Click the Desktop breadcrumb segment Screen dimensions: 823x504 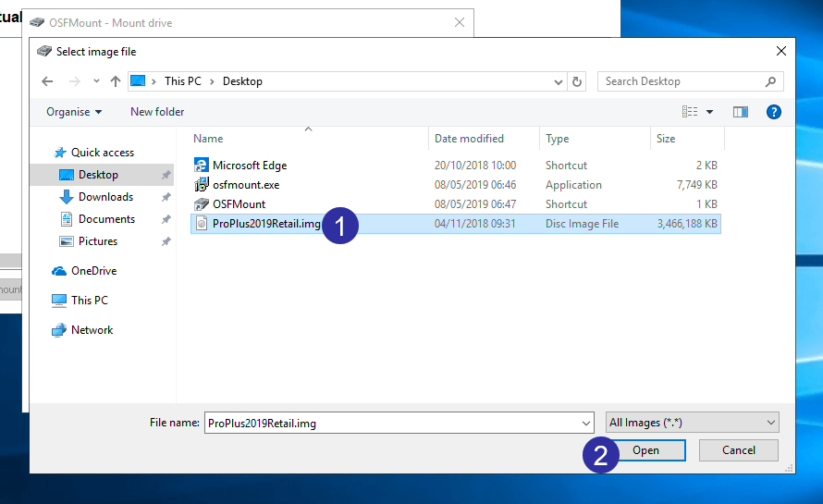point(242,81)
